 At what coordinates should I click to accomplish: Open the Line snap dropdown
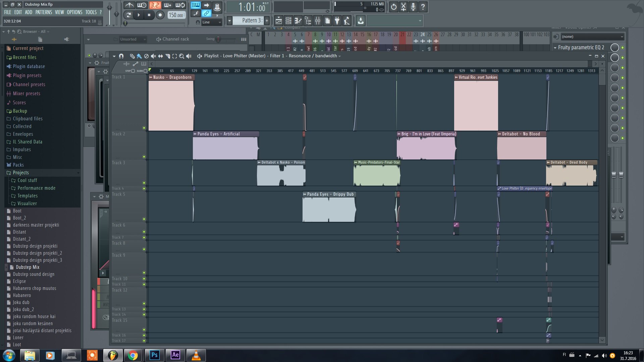[x=211, y=22]
